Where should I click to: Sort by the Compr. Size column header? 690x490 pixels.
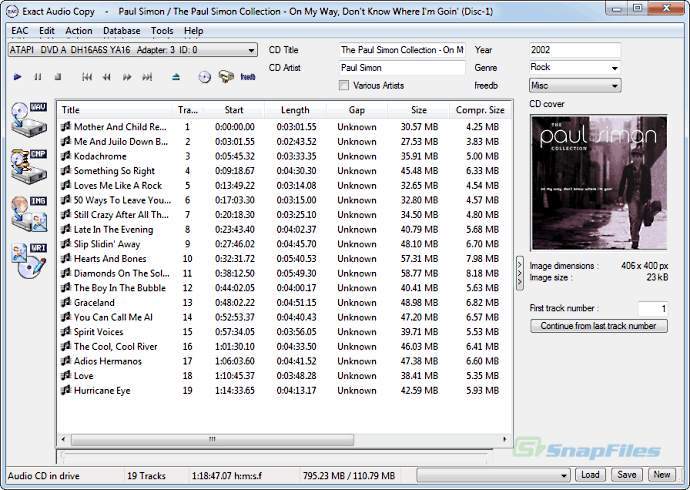point(480,110)
